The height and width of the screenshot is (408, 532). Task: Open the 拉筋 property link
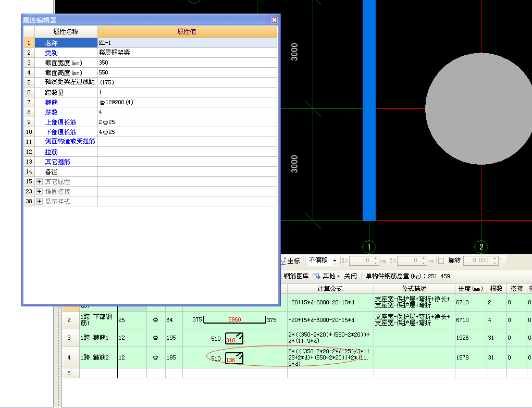point(51,152)
